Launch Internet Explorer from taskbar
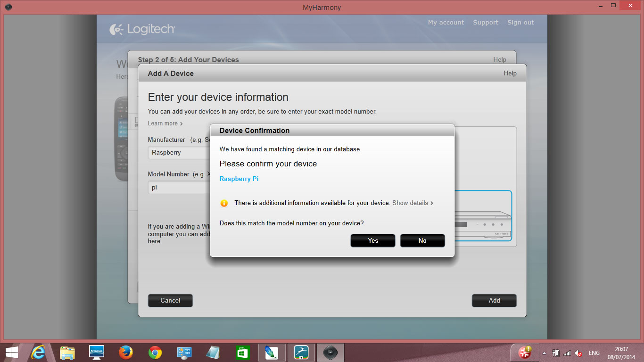This screenshot has width=644, height=362. [38, 352]
